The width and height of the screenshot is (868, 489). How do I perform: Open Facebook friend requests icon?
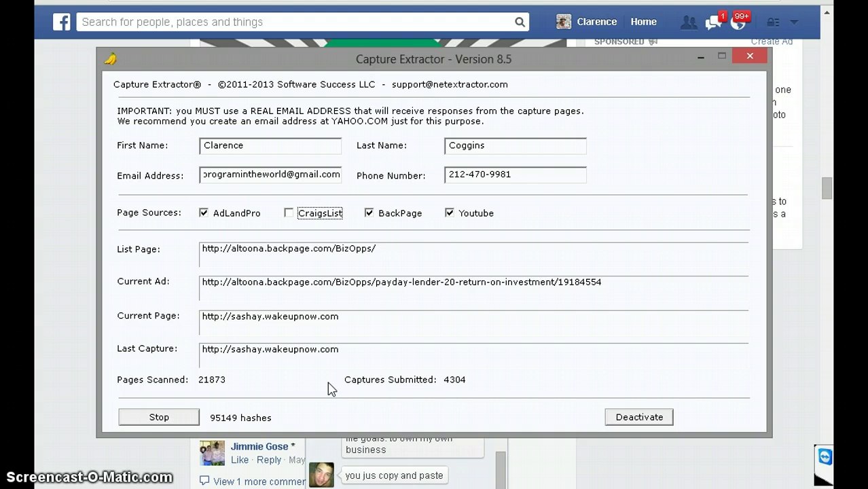coord(689,22)
